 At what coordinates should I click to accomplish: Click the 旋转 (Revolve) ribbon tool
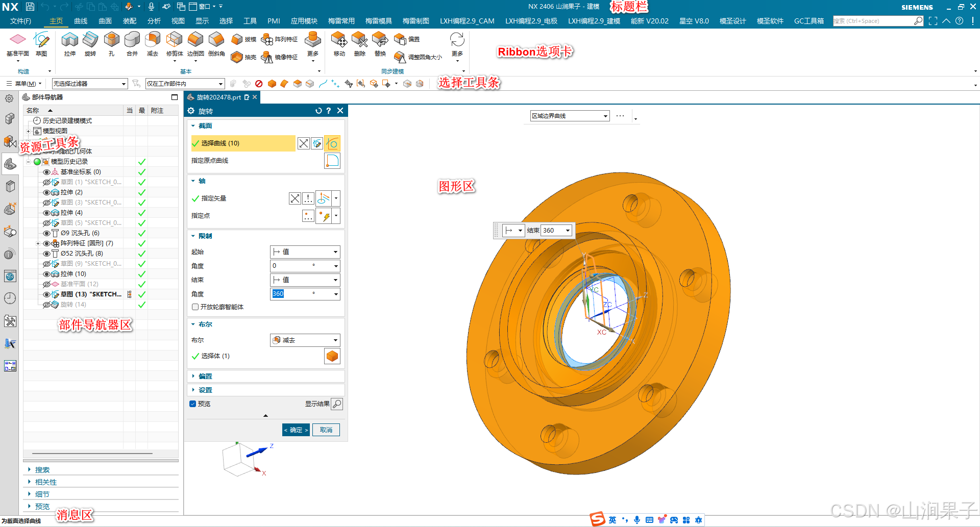[90, 44]
